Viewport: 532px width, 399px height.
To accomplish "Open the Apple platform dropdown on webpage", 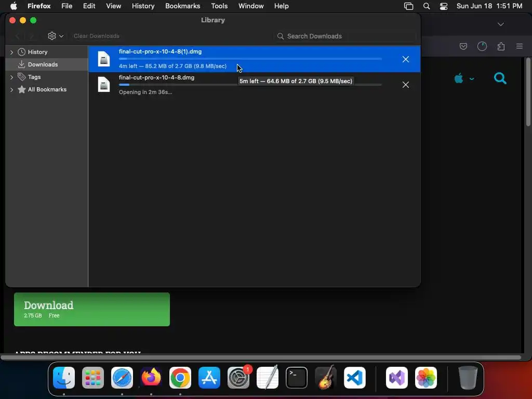I will coord(464,79).
